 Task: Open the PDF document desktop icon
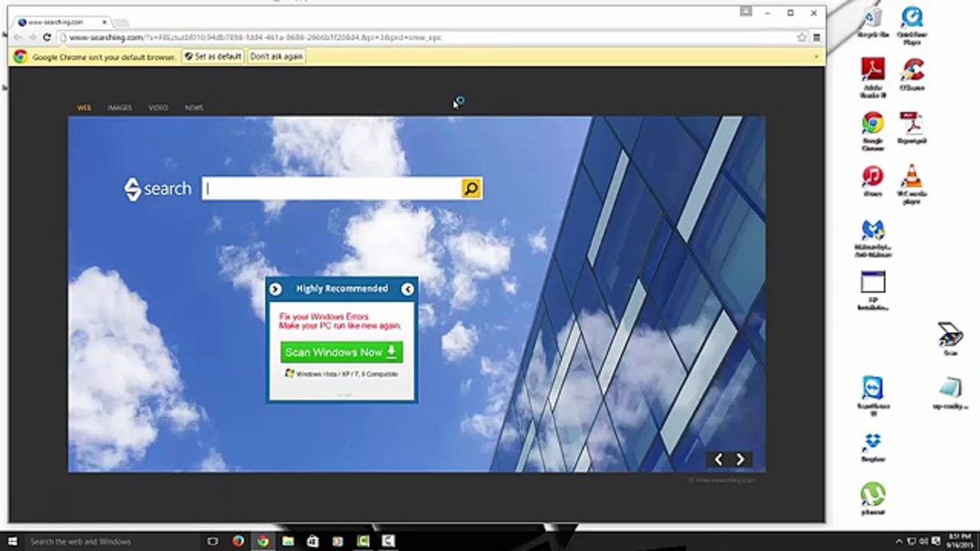tap(912, 128)
